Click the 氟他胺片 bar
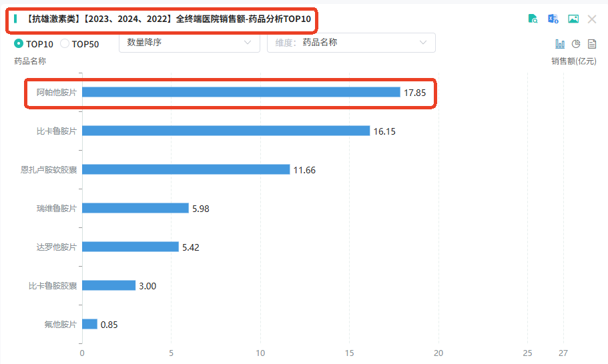The height and width of the screenshot is (364, 608). pyautogui.click(x=89, y=324)
